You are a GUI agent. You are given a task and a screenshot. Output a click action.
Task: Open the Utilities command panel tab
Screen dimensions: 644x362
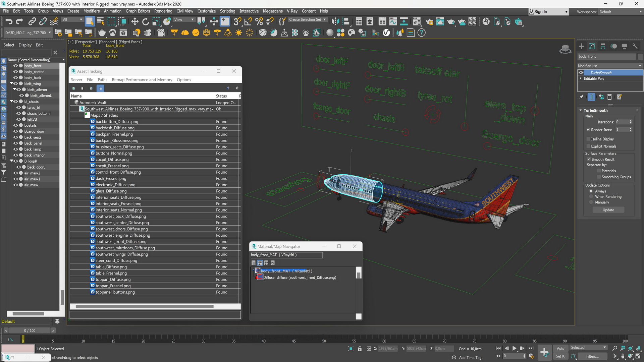click(x=635, y=46)
